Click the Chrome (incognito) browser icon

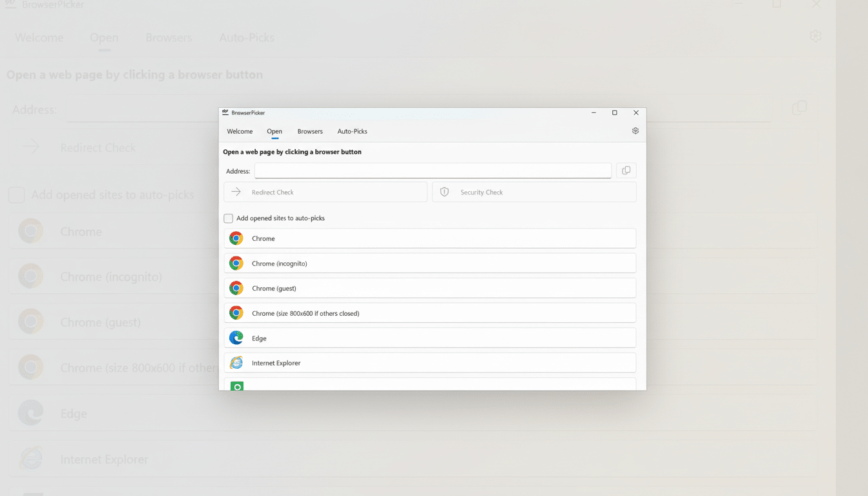click(236, 263)
